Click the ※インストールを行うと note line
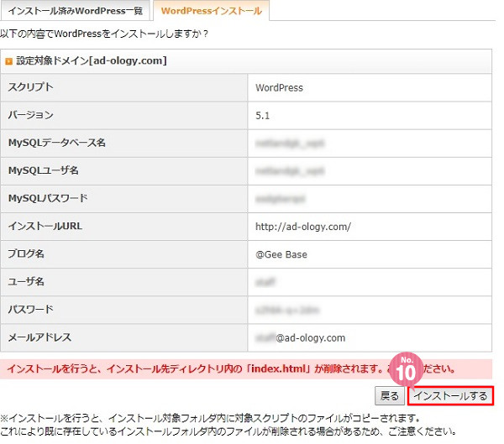 click(x=210, y=418)
